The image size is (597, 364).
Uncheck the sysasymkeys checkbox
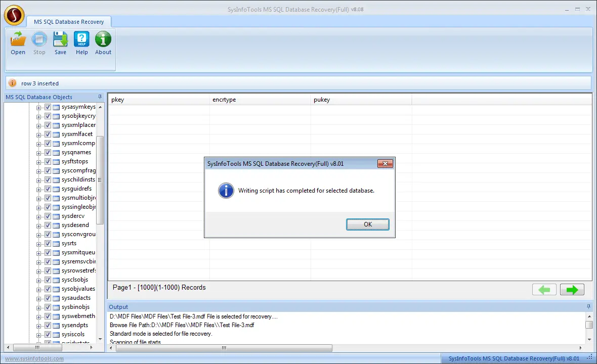point(48,107)
